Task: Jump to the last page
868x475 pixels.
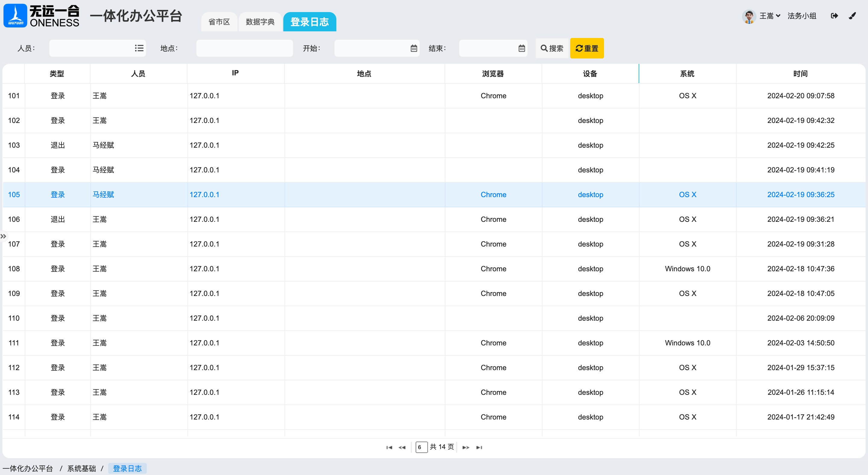Action: point(479,447)
